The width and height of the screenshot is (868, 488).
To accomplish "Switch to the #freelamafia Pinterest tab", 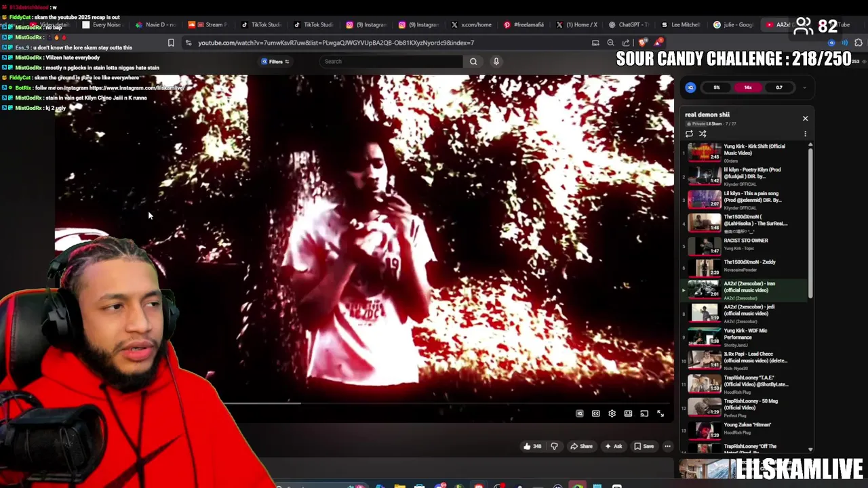I will pyautogui.click(x=524, y=25).
